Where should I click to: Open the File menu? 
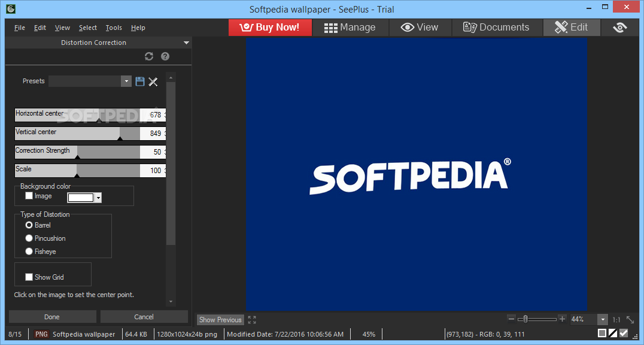19,28
